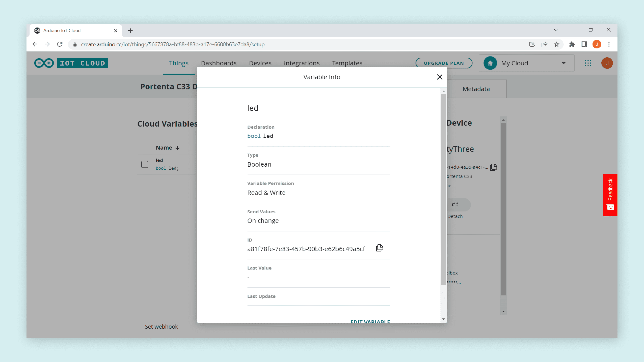The image size is (644, 362).
Task: Sort variables by Name column arrow
Action: point(177,148)
